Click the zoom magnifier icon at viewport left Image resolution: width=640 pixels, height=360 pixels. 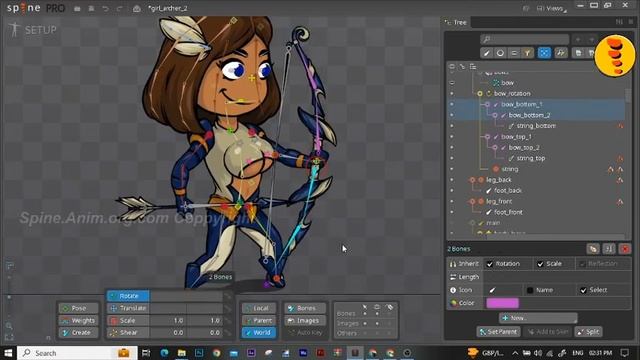click(x=9, y=326)
